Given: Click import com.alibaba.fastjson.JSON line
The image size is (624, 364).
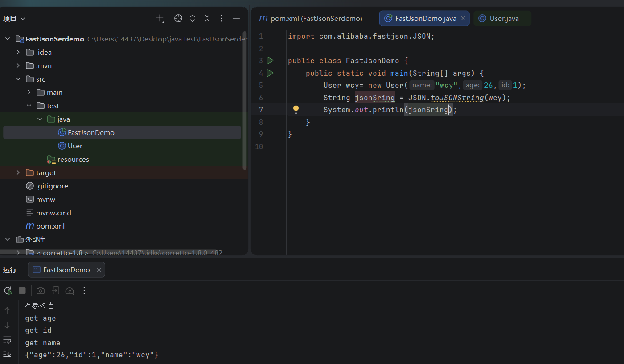Looking at the screenshot, I should (361, 36).
